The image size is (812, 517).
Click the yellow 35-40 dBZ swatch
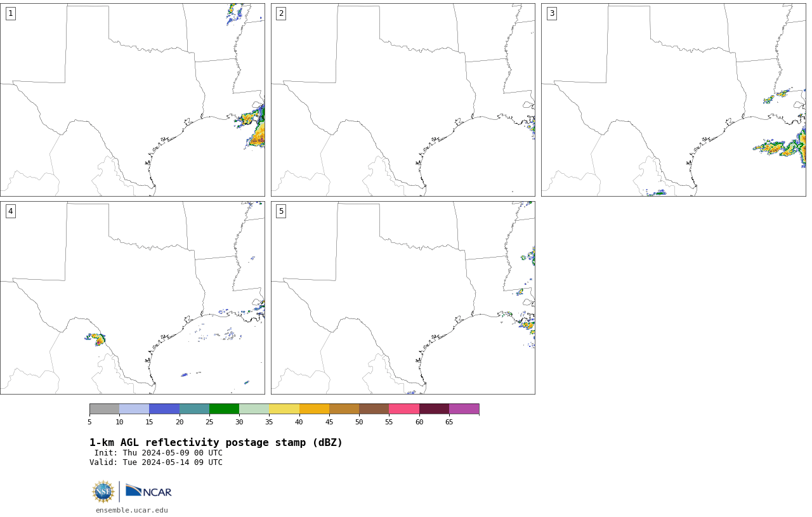click(x=284, y=409)
